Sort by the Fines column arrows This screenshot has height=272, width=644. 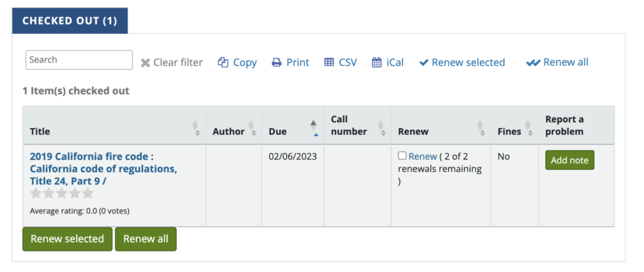pyautogui.click(x=529, y=129)
